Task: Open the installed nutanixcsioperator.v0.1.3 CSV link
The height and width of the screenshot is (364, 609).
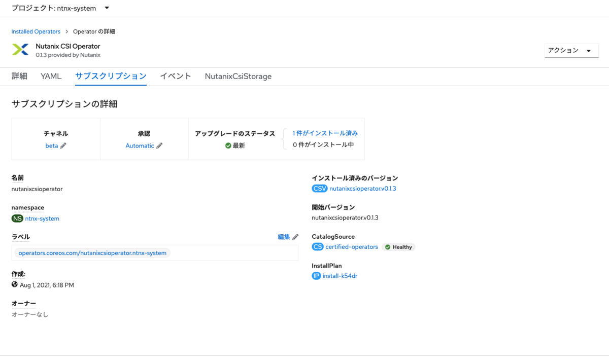Action: tap(363, 189)
